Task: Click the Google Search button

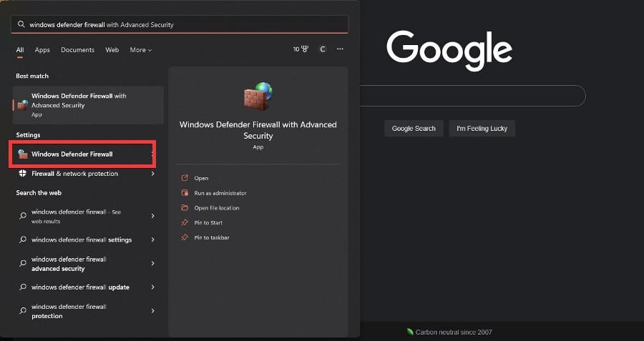Action: point(414,129)
